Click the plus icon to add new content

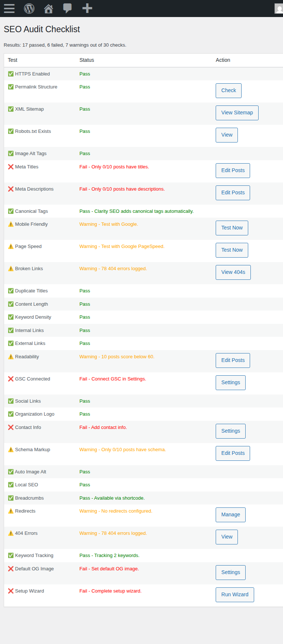87,9
